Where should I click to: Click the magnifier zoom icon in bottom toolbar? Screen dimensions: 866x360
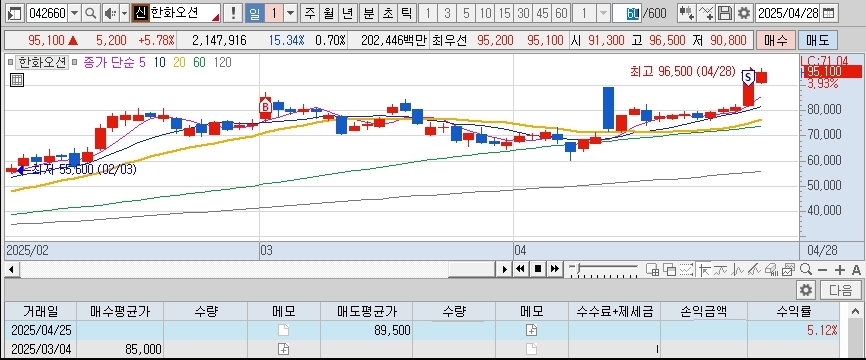click(806, 269)
